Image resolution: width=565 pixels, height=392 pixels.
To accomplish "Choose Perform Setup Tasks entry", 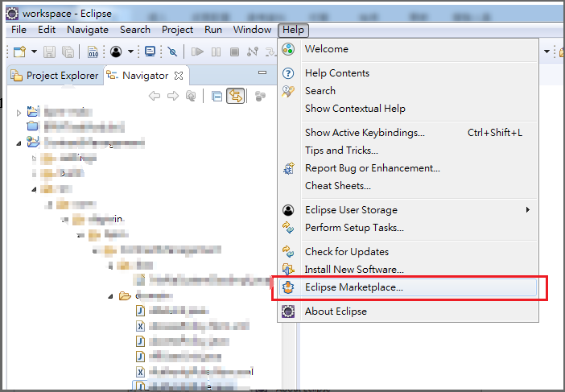I will pyautogui.click(x=408, y=227).
